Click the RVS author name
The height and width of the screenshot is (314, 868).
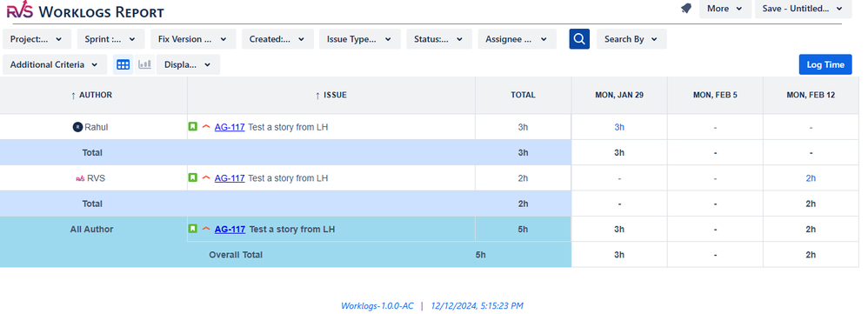(97, 178)
